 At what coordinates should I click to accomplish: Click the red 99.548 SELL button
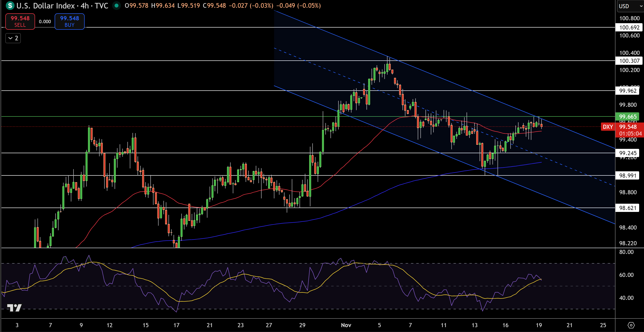[x=20, y=21]
